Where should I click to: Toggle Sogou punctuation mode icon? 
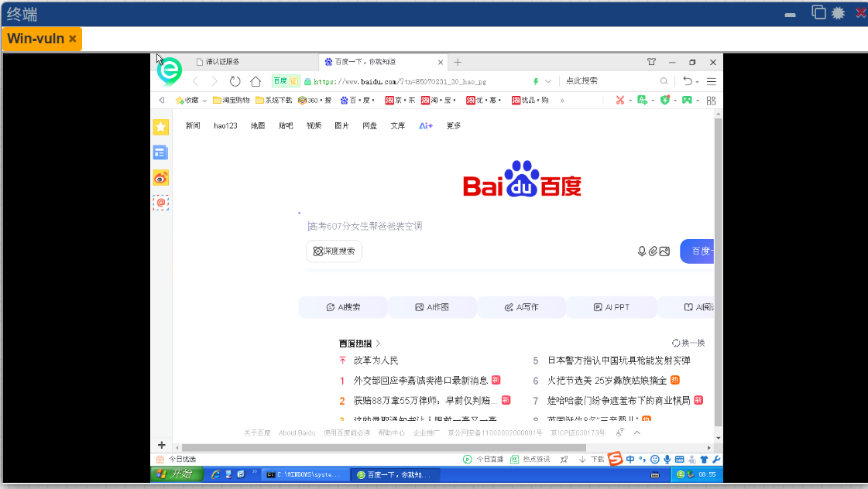coord(642,459)
